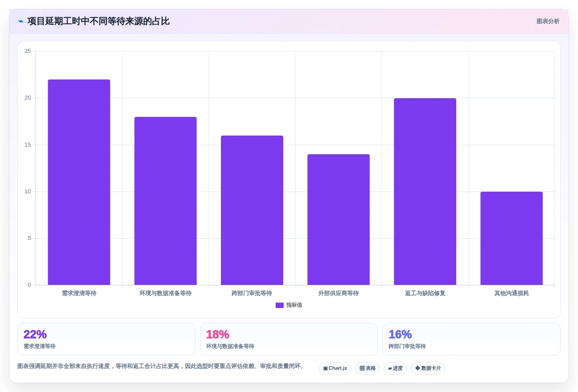Click the diamond icon in 数据卡片 chip
Screen dimensions: 578x392
coord(417,368)
